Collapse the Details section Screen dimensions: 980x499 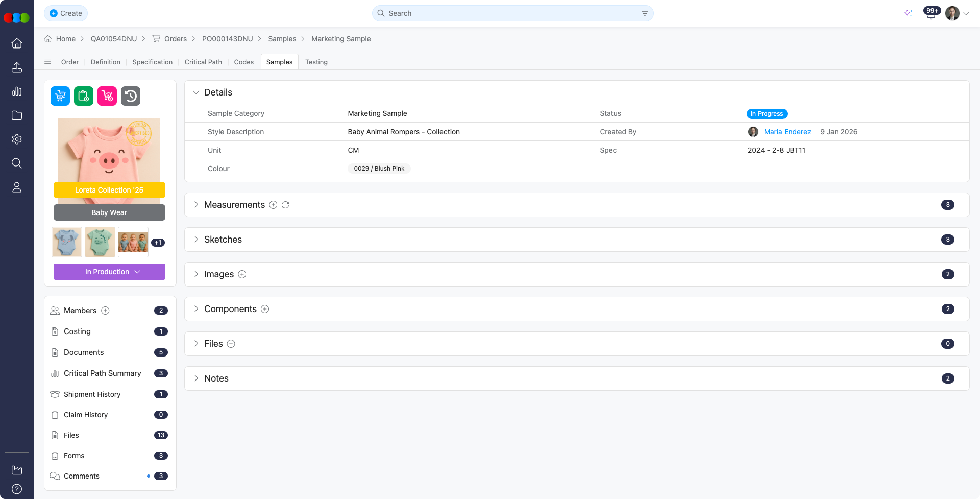(196, 92)
